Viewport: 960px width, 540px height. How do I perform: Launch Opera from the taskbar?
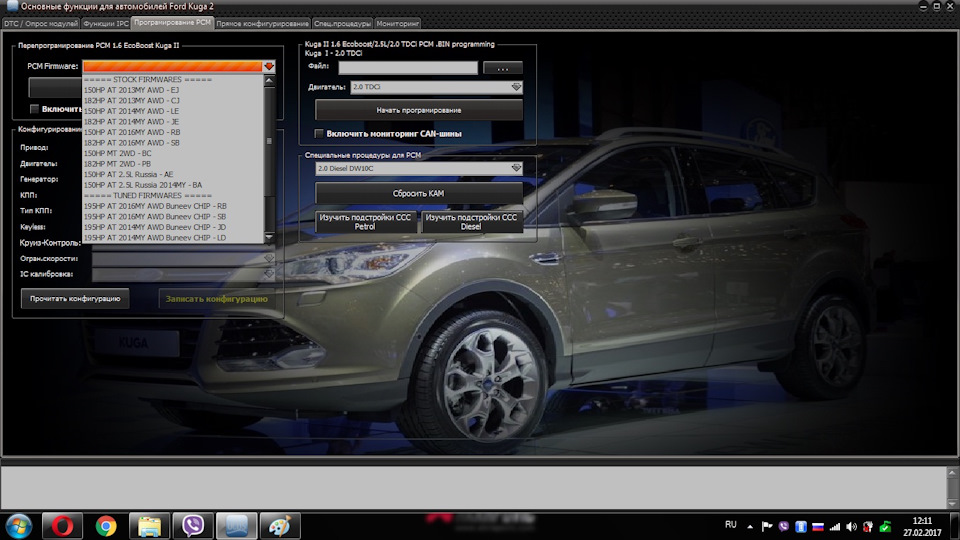coord(62,525)
